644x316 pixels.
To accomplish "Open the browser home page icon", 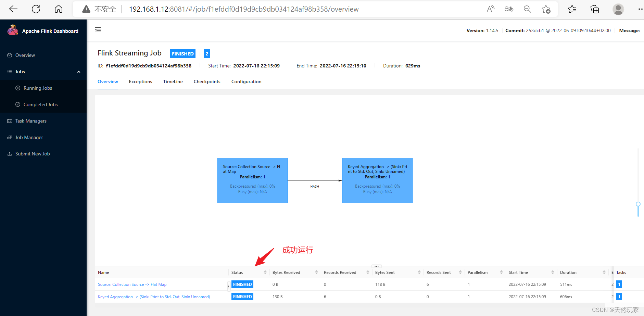I will 59,9.
